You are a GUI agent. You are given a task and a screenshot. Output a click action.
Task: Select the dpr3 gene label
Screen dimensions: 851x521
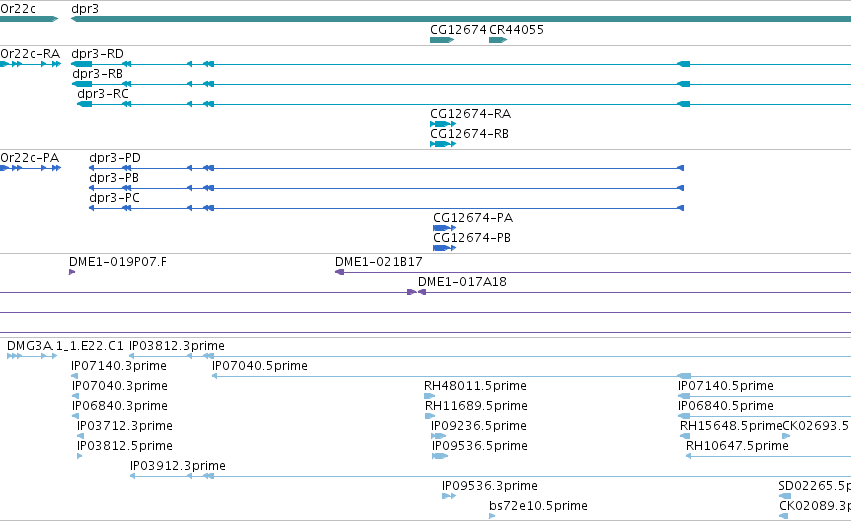point(85,9)
